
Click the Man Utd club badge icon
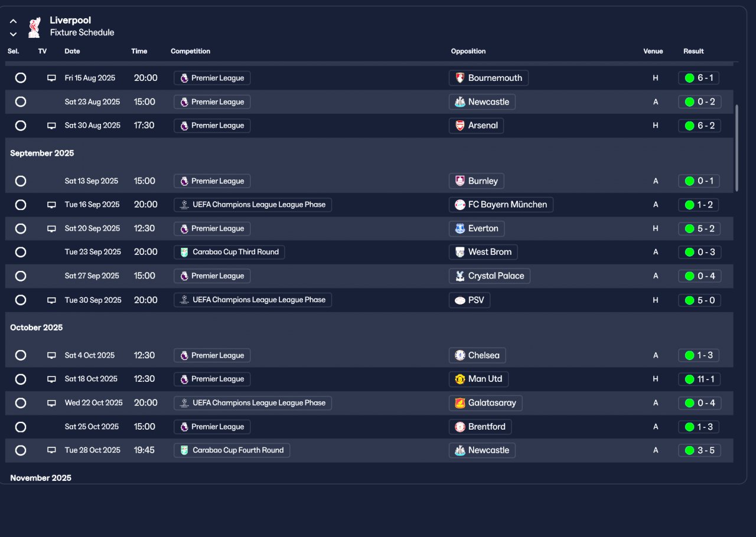coord(460,379)
